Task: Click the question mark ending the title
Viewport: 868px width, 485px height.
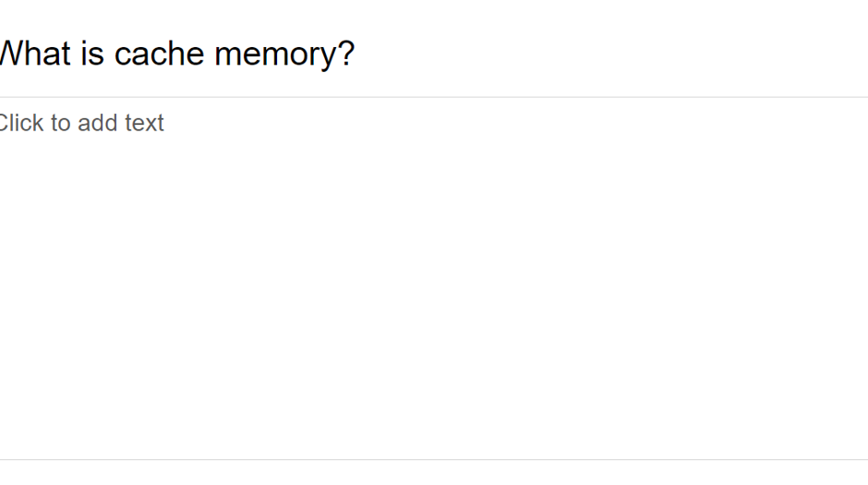Action: [345, 55]
